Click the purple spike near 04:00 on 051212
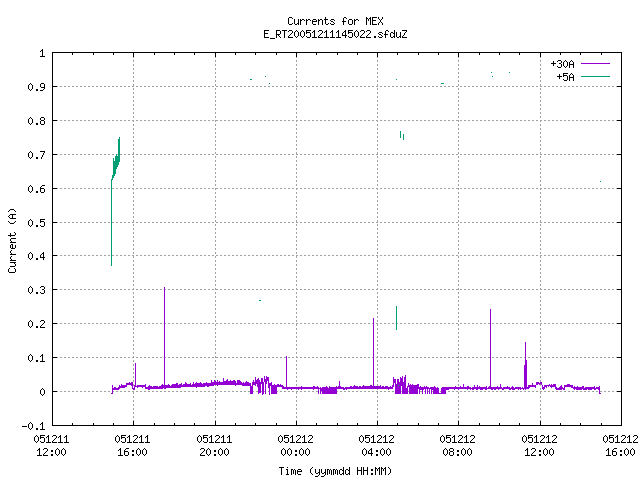This screenshot has width=640, height=480. pyautogui.click(x=373, y=352)
